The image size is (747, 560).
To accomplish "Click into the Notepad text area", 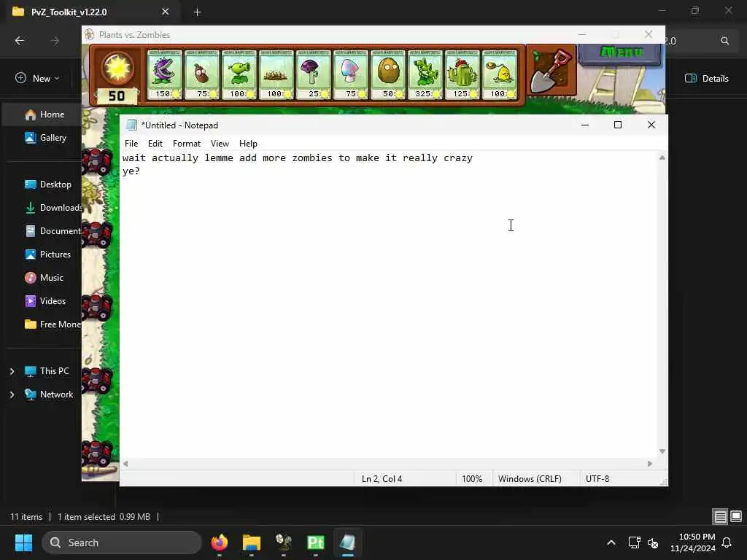I will (388, 305).
